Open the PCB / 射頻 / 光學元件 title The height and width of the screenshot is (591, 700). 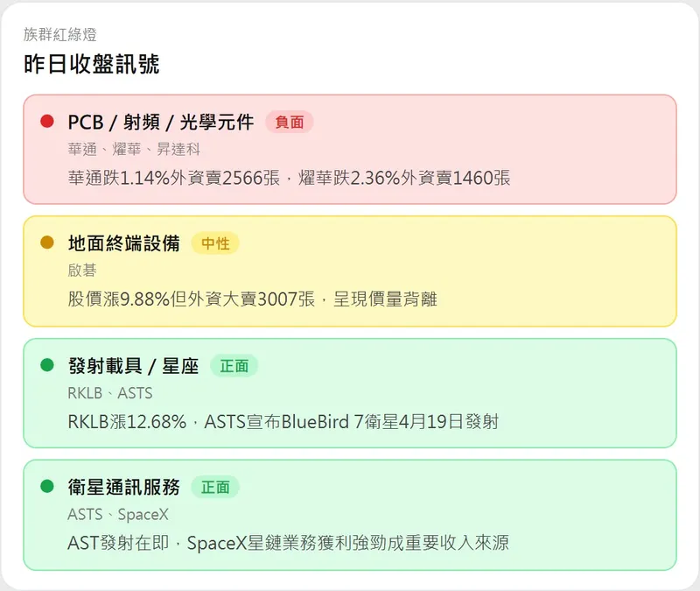(161, 123)
